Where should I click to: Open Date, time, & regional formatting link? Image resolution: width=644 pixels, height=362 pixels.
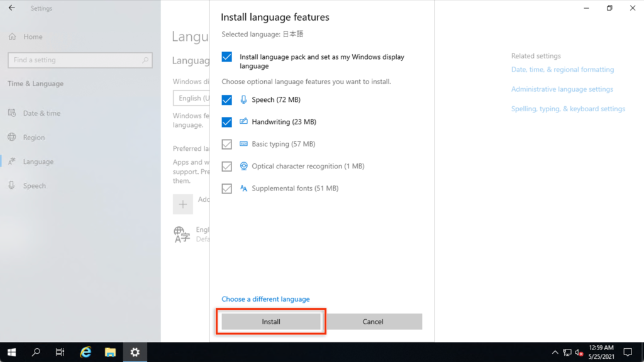point(563,69)
